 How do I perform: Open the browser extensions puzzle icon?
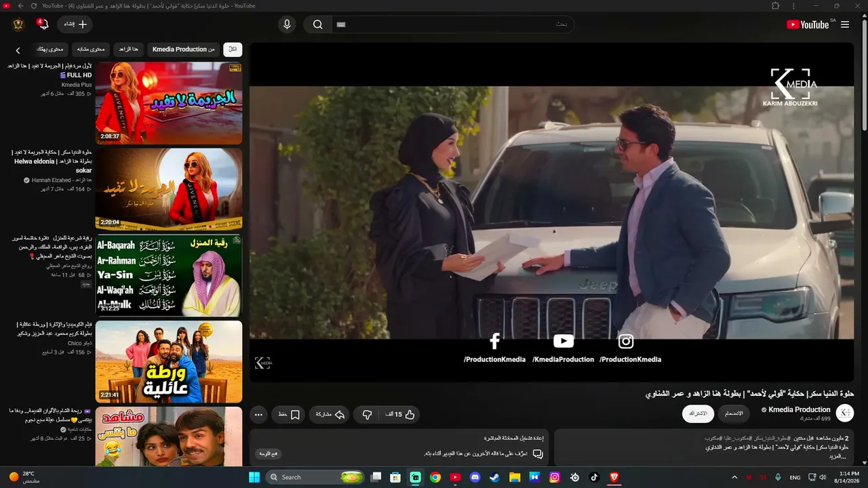[x=776, y=6]
